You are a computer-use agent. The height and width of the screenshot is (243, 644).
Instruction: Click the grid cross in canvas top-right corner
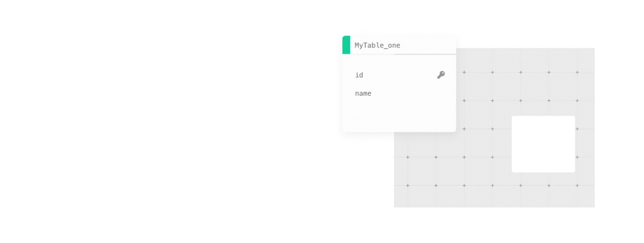point(577,72)
